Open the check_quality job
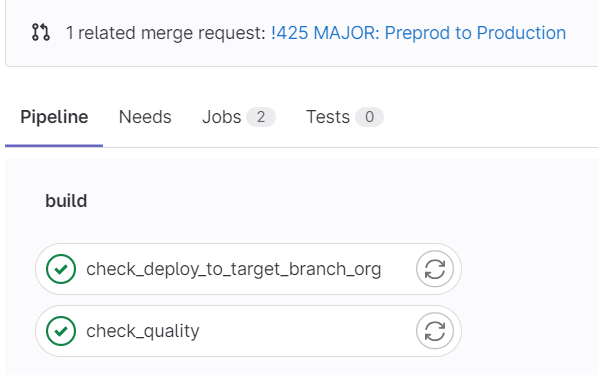Screen dimensions: 598x375 click(x=143, y=331)
